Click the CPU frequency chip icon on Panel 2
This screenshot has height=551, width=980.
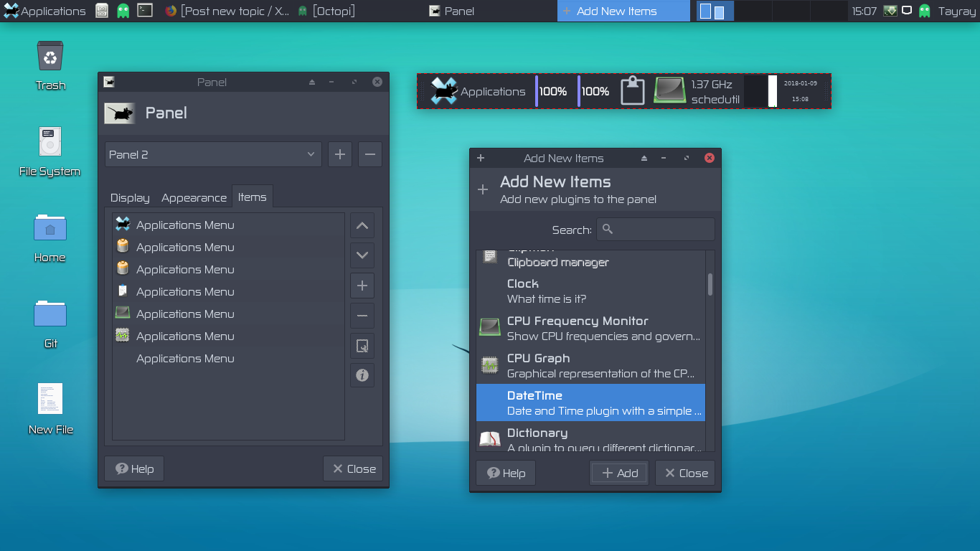669,91
